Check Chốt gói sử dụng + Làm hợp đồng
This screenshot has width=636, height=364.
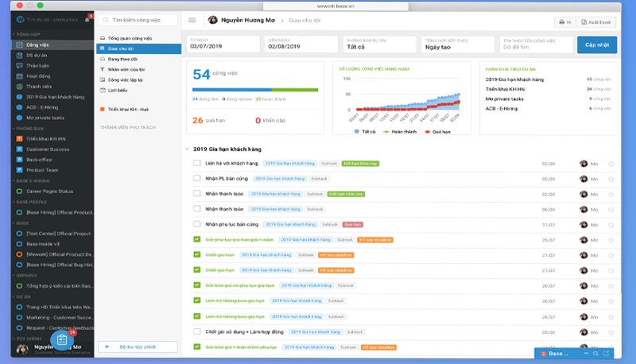click(196, 331)
